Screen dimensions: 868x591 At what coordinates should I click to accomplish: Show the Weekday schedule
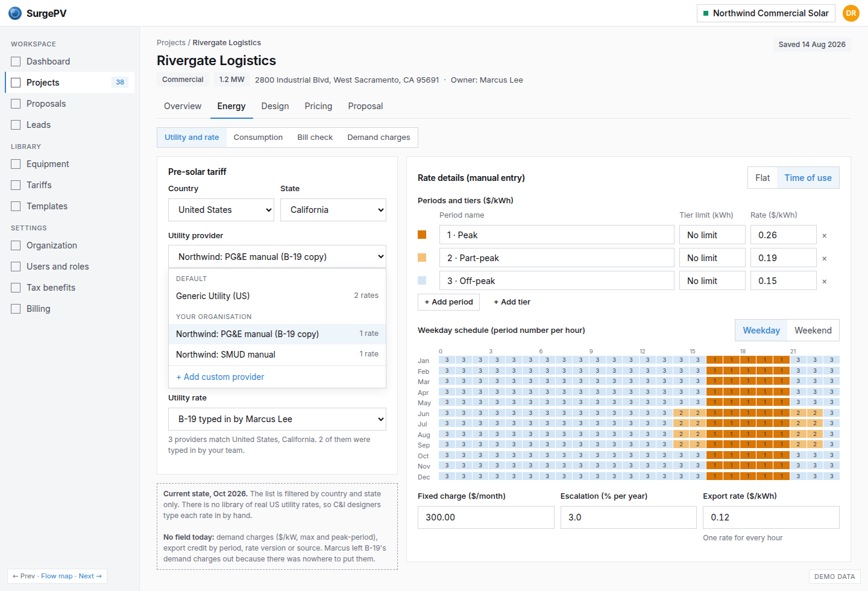[x=761, y=330]
